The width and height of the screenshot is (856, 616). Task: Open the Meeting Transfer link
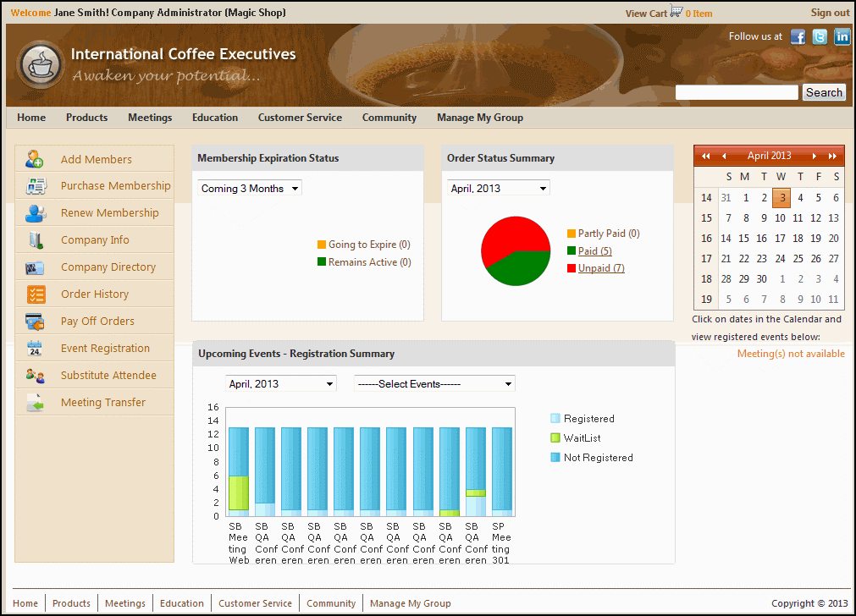tap(103, 402)
